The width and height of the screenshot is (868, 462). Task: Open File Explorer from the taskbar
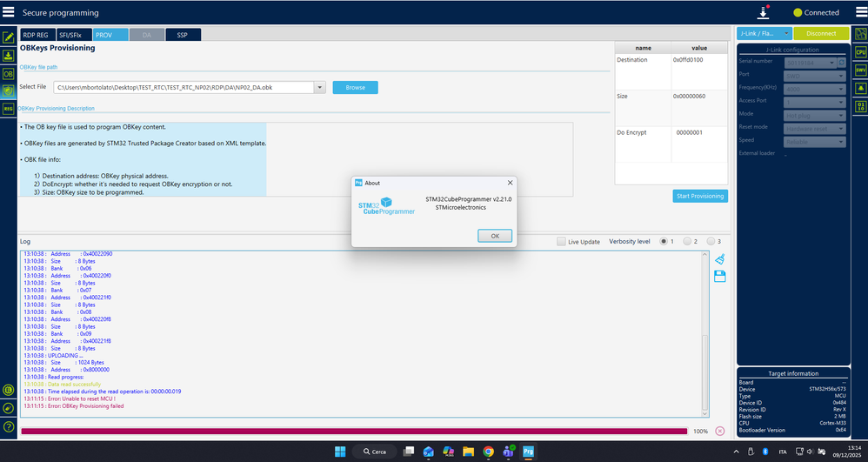click(x=468, y=452)
